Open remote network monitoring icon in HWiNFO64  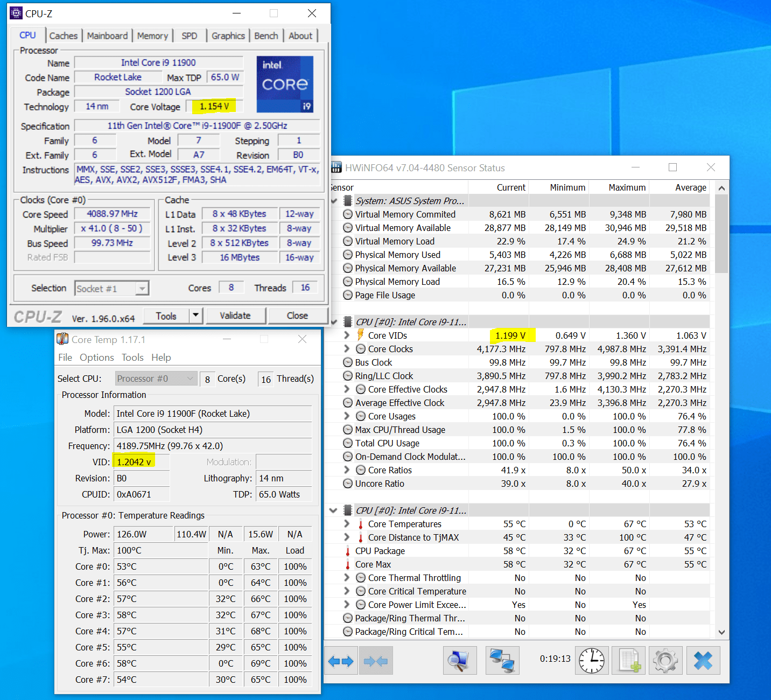502,661
